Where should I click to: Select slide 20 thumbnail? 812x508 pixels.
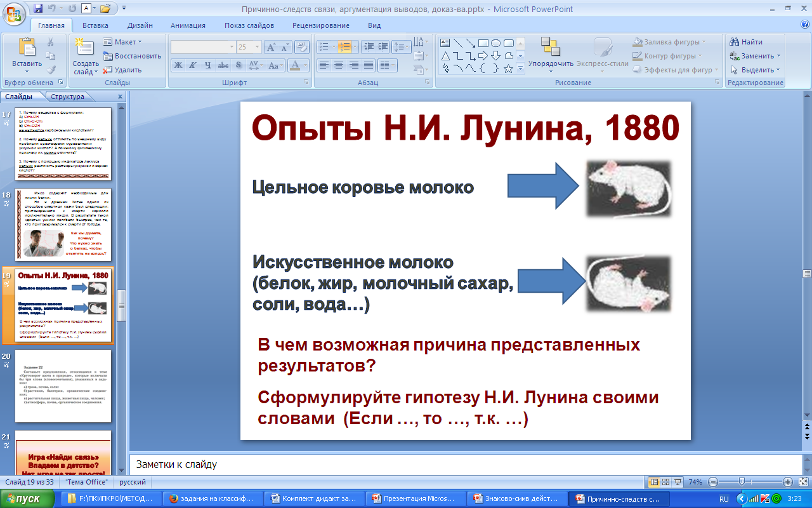click(63, 386)
